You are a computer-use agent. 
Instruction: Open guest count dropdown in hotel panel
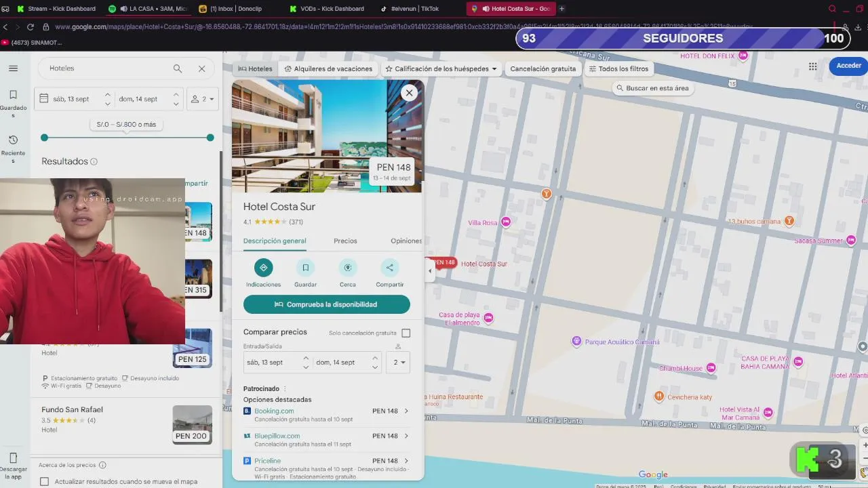[398, 362]
